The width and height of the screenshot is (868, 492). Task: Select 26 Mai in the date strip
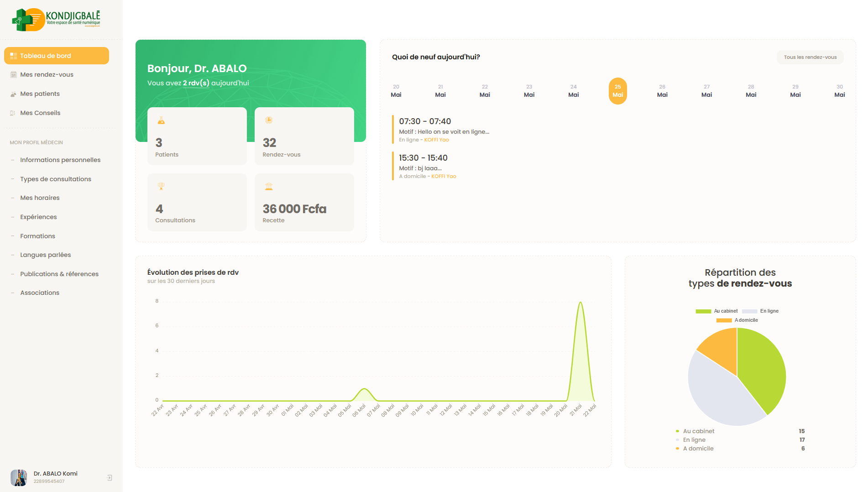[x=662, y=91]
